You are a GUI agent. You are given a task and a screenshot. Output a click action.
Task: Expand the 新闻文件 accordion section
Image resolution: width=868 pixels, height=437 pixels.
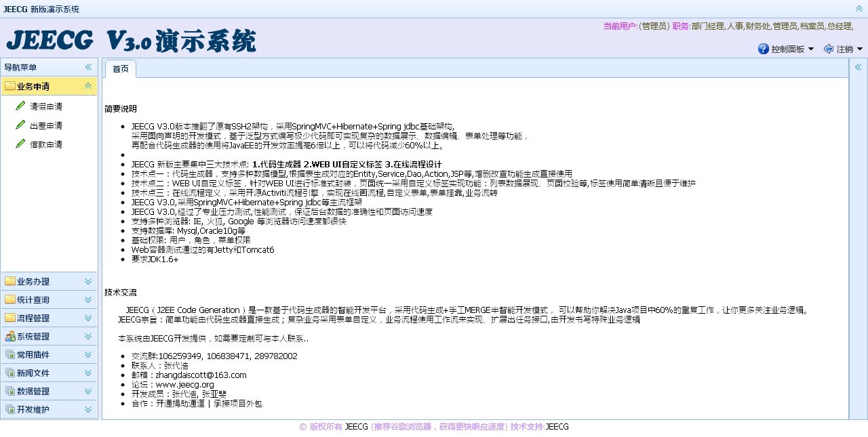coord(88,373)
